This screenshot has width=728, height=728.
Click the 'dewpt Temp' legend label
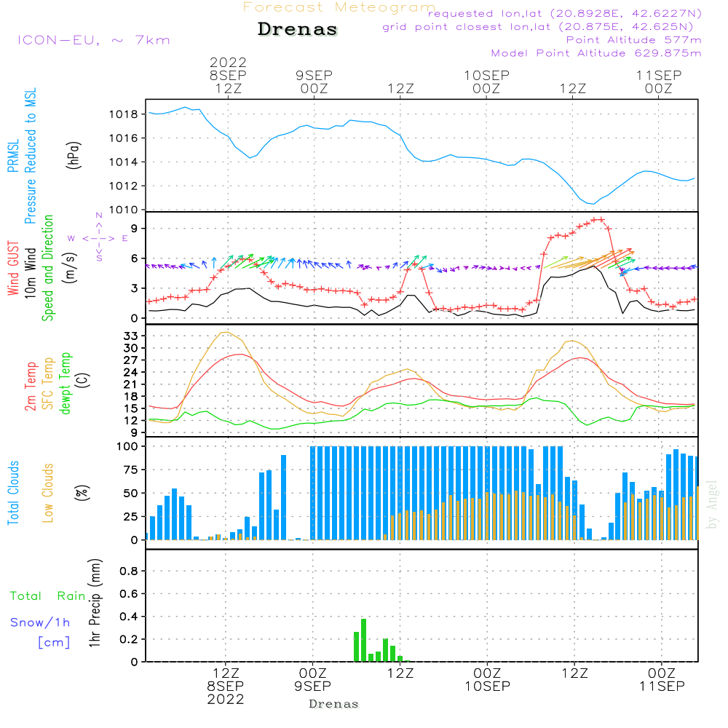coord(66,383)
